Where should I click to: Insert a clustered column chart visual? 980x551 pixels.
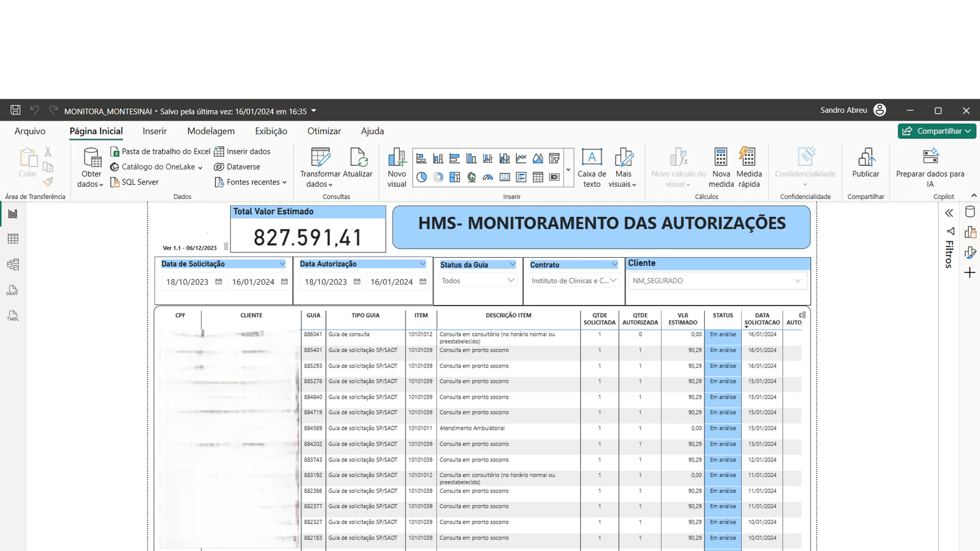coord(471,159)
